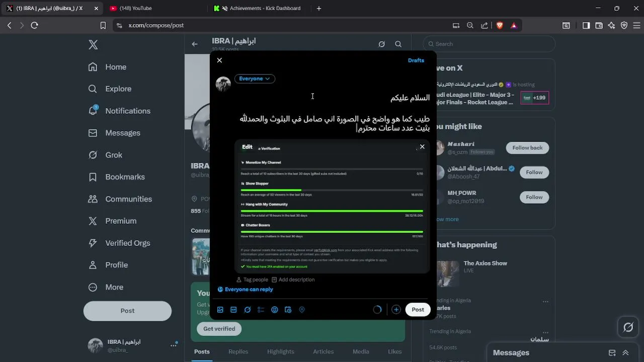Switch to the Articles tab

324,351
